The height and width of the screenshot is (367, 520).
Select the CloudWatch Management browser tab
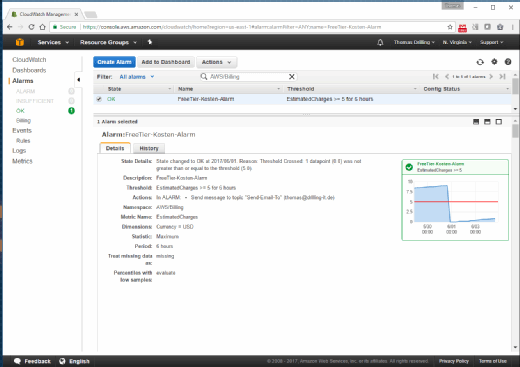pos(44,14)
